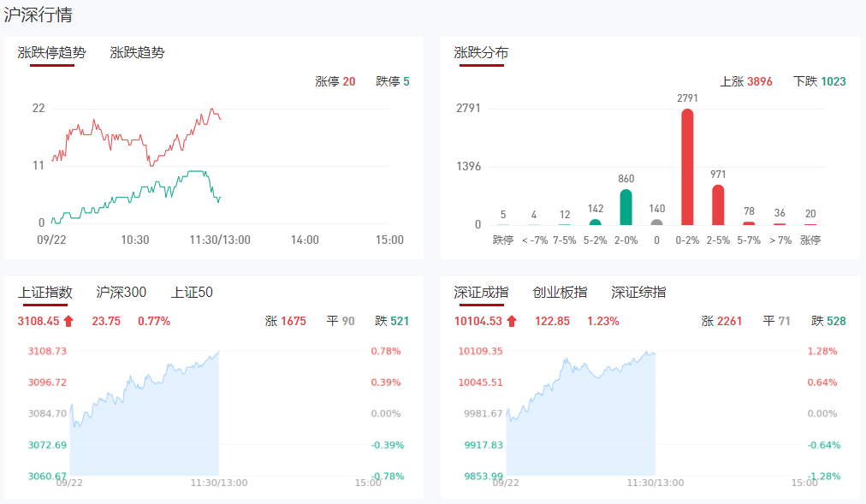Viewport: 866px width, 504px height.
Task: Click the 上涨 3896 count label
Action: point(746,82)
